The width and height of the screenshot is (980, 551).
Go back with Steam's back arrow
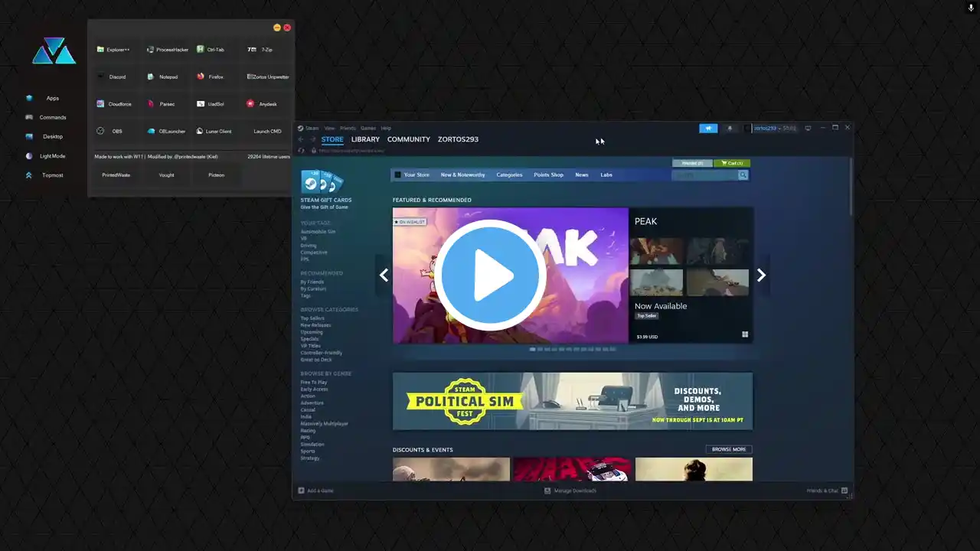301,139
